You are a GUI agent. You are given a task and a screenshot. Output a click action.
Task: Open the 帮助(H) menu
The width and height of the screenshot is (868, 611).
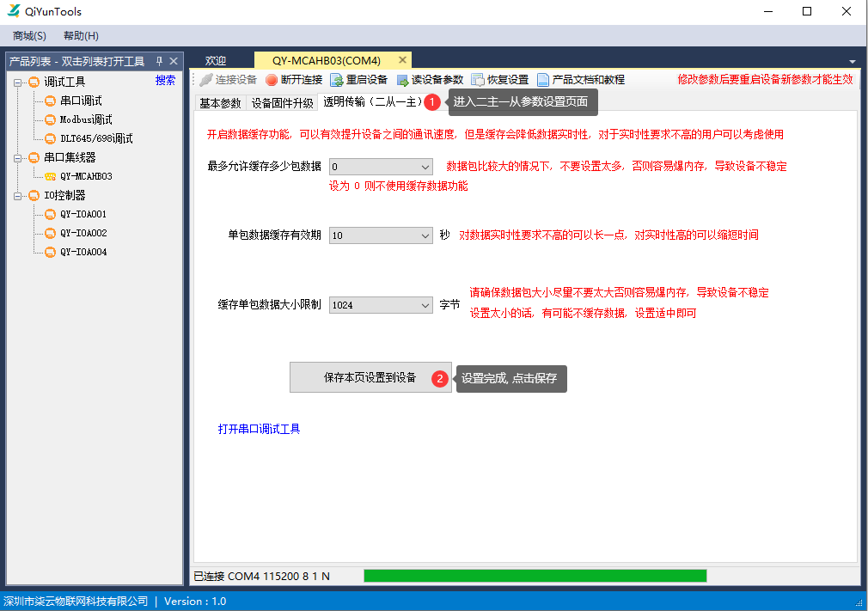pyautogui.click(x=79, y=36)
